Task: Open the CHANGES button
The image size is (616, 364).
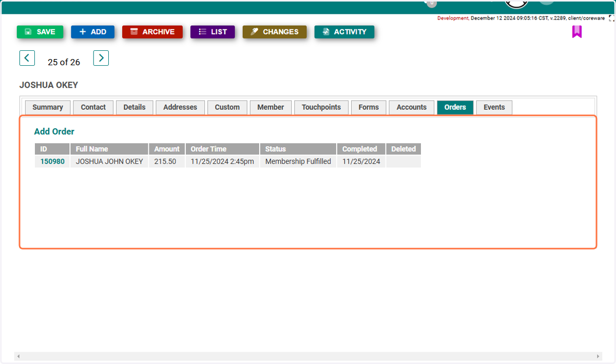Action: click(x=275, y=32)
